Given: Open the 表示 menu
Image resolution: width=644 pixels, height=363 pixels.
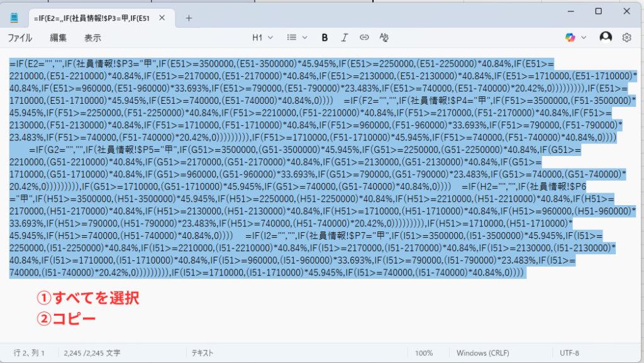Looking at the screenshot, I should coord(92,38).
